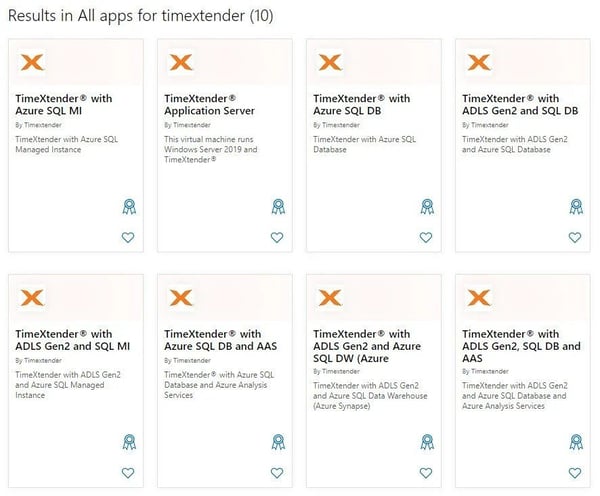Click certification badge on Application Server card

tap(277, 207)
